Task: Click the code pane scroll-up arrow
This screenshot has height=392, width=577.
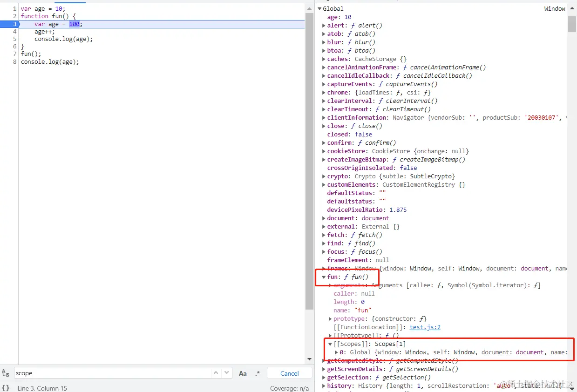Action: click(309, 9)
